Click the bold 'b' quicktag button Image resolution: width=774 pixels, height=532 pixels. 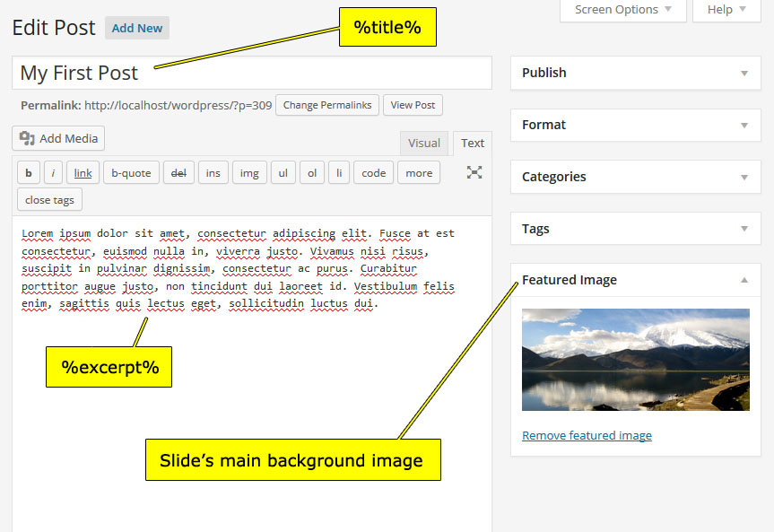click(x=29, y=173)
